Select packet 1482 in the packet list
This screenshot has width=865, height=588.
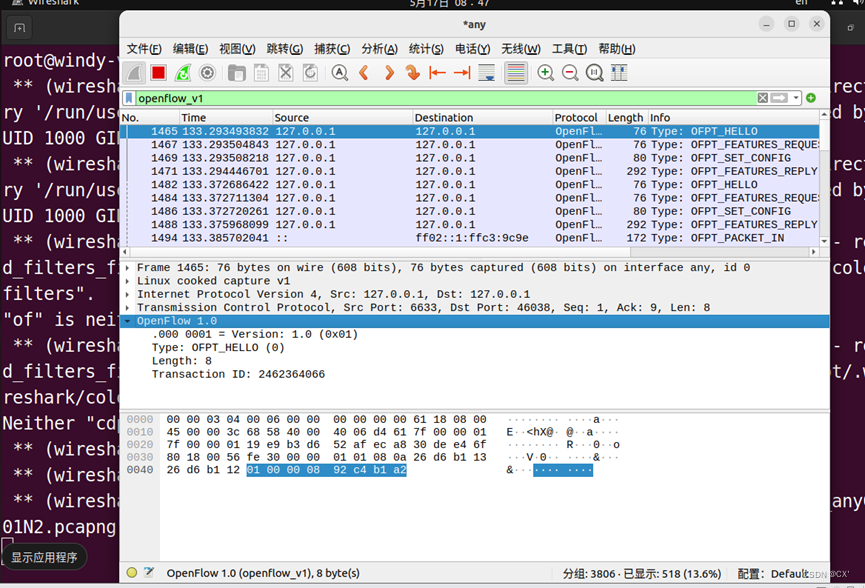(300, 184)
